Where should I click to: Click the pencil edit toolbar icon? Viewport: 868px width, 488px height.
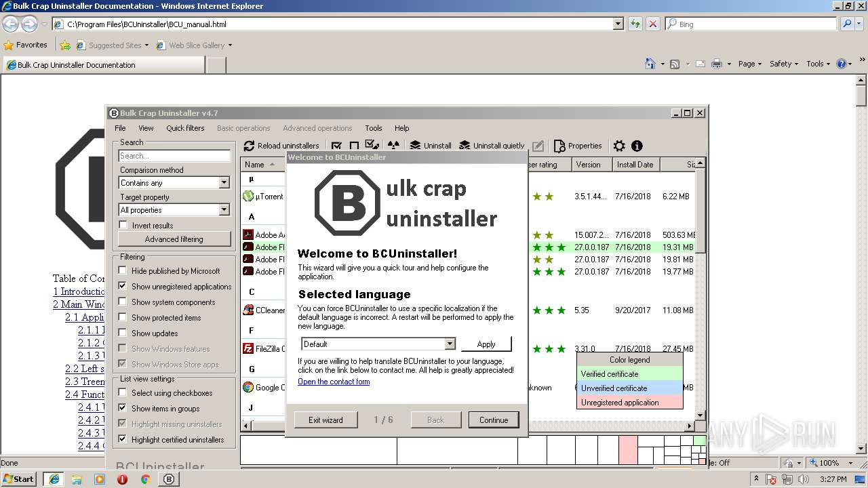[x=538, y=146]
